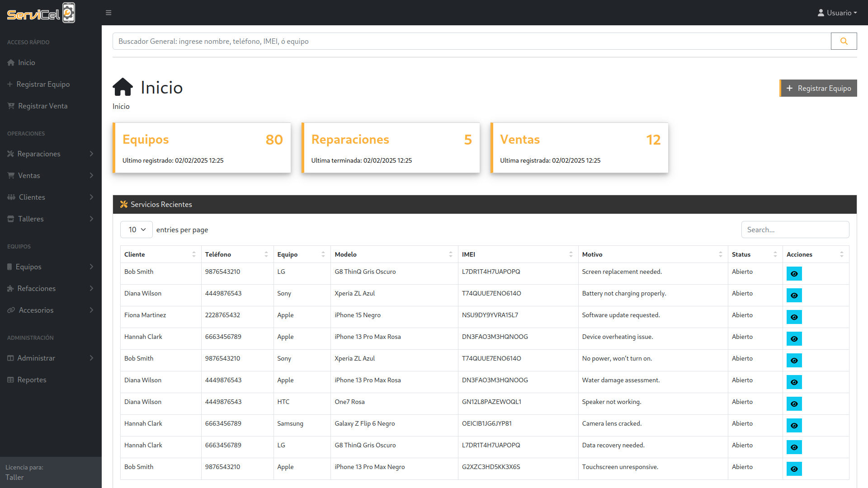868x488 pixels.
Task: Click the Clientes people icon in sidebar
Action: pos(11,197)
